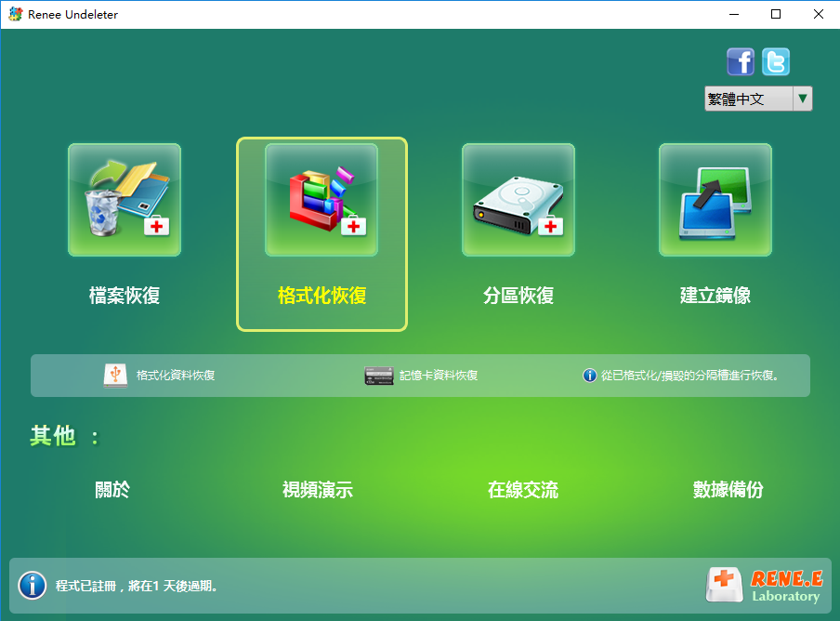Click the 建立鏡像 label

pos(715,296)
